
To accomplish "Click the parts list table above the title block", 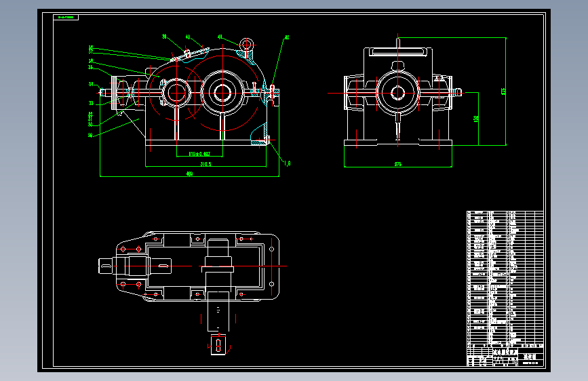I will [505, 279].
